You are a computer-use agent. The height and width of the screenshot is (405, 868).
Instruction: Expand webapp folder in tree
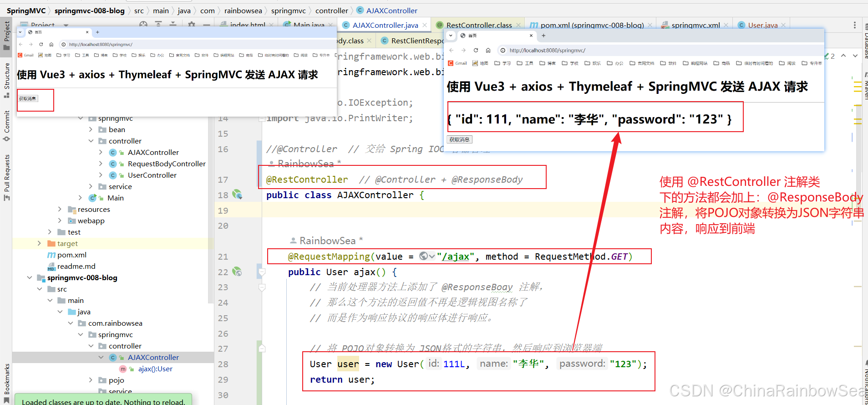(60, 220)
